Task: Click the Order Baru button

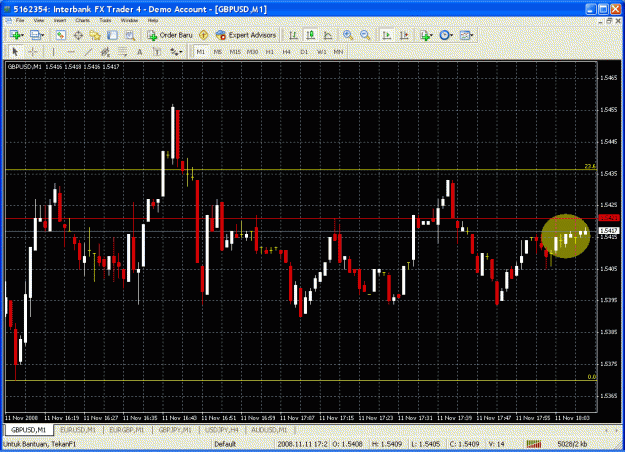Action: tap(170, 35)
